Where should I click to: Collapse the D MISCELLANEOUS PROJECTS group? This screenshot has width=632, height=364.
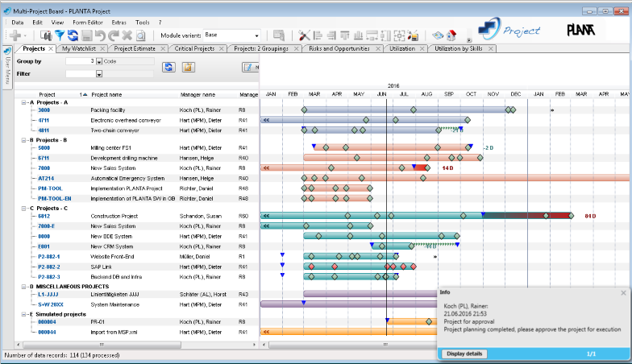point(24,287)
